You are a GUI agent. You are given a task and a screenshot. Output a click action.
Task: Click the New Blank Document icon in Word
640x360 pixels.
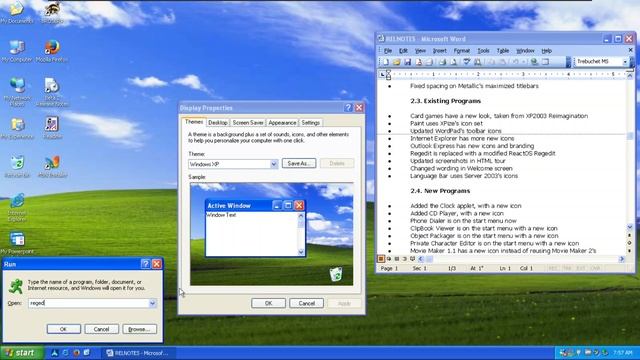click(385, 62)
